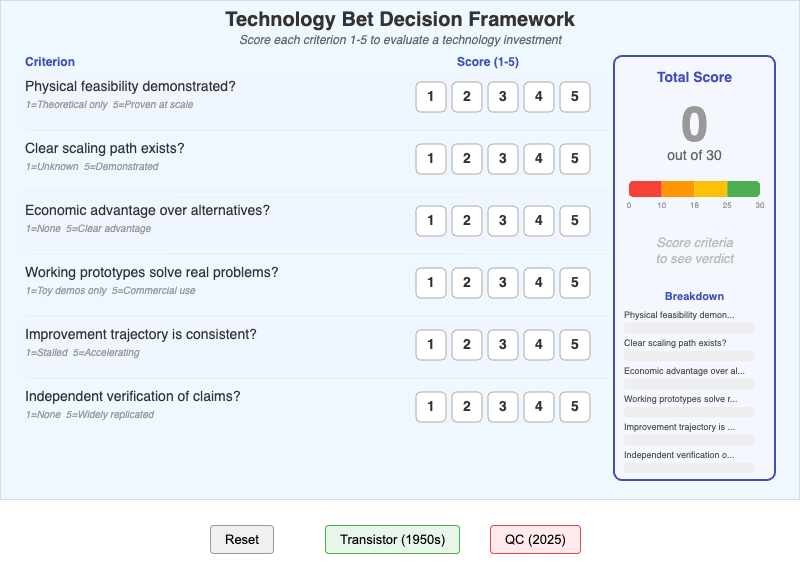The image size is (800, 582).
Task: Click the colored score gauge bar
Action: [694, 187]
